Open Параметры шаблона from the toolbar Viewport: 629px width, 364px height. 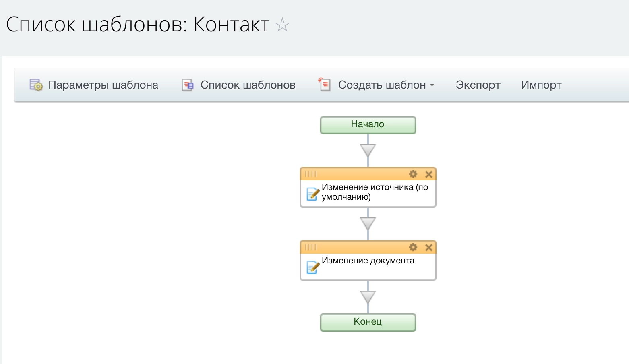[103, 85]
